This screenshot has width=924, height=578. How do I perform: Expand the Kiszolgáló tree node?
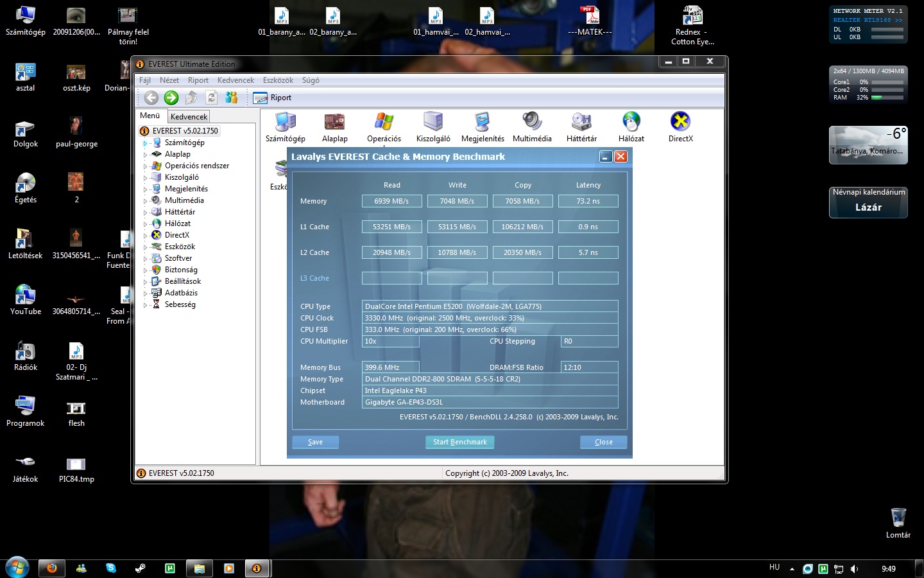coord(145,178)
